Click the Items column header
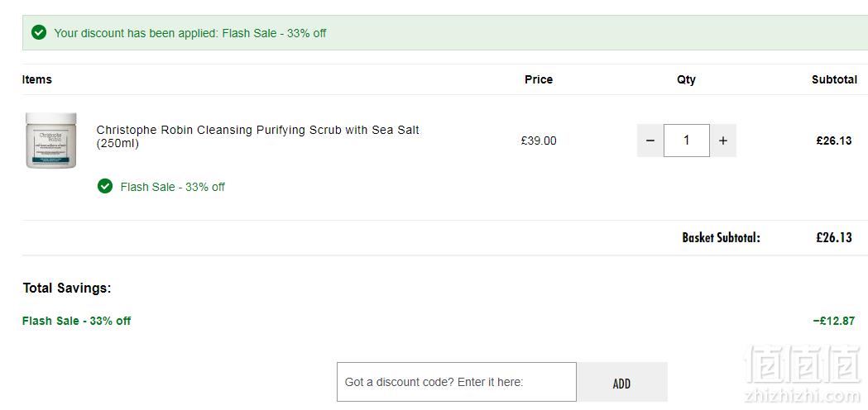 tap(37, 79)
